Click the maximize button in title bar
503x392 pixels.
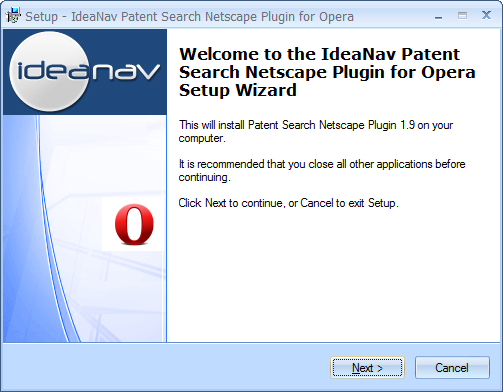tap(462, 16)
